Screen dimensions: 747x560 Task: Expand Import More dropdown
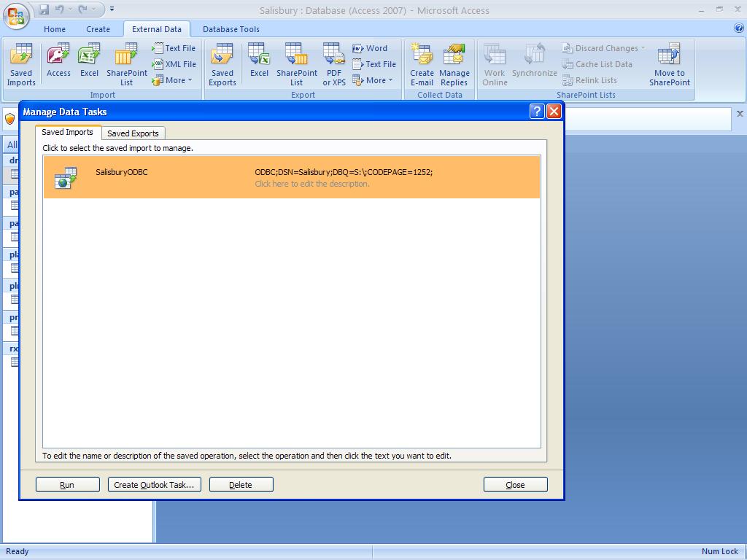point(172,80)
